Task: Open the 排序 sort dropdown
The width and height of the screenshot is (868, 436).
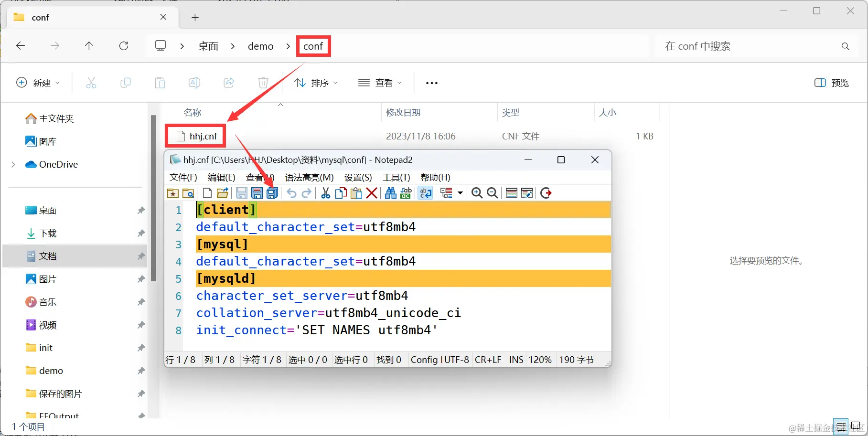Action: click(316, 83)
